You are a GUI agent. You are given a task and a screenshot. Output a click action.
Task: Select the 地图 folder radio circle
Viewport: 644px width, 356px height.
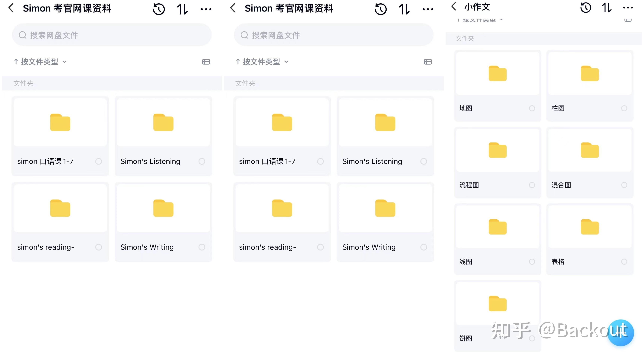point(532,108)
